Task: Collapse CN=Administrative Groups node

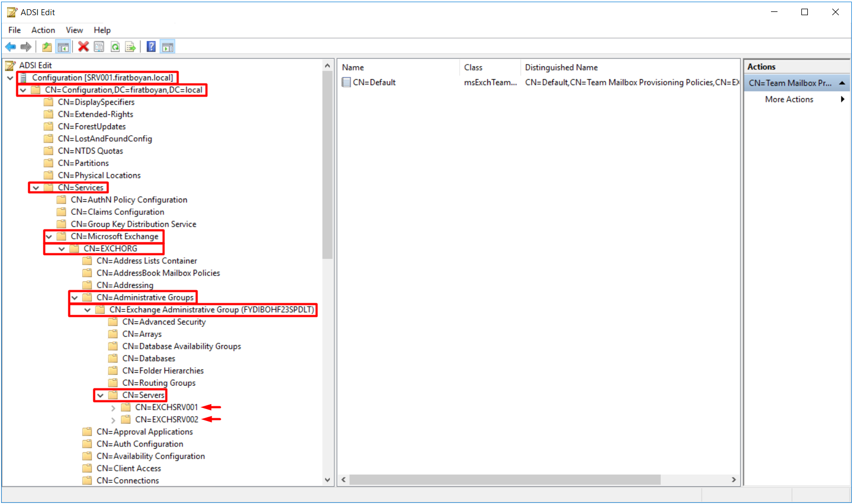Action: pos(74,298)
